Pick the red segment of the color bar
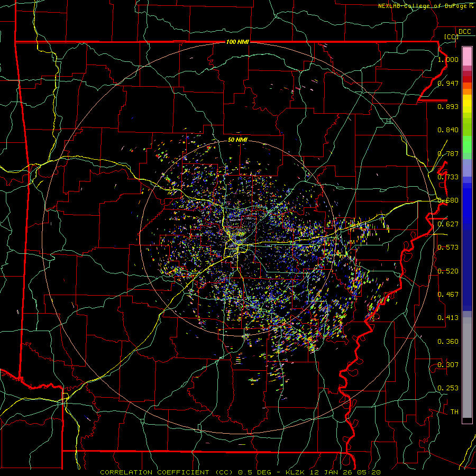This screenshot has height=476, width=476. pyautogui.click(x=467, y=79)
